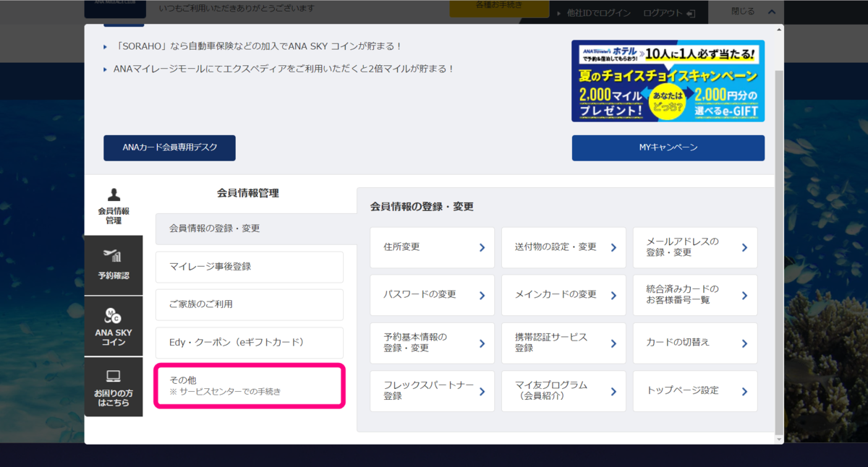Open マイ友プログラム（会員紹介）card
Screen dimensions: 868x467
pos(564,391)
